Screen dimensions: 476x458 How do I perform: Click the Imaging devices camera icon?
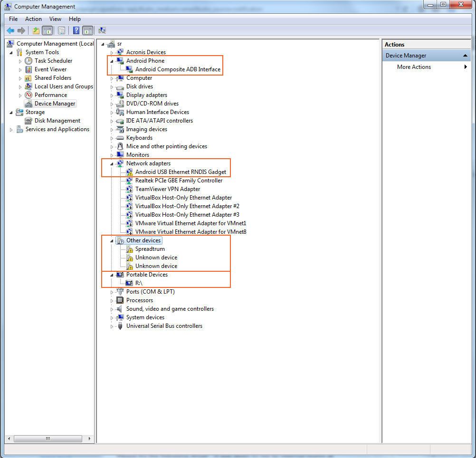click(x=120, y=129)
